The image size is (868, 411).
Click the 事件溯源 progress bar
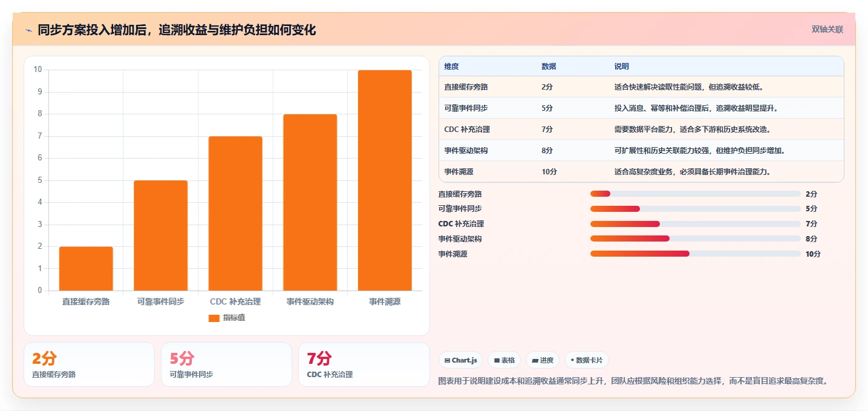click(696, 254)
